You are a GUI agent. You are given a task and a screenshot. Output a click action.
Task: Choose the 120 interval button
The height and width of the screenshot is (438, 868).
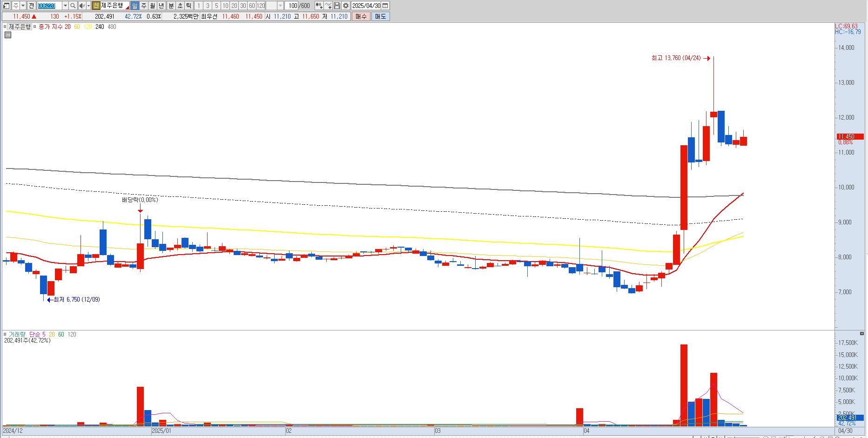point(261,6)
